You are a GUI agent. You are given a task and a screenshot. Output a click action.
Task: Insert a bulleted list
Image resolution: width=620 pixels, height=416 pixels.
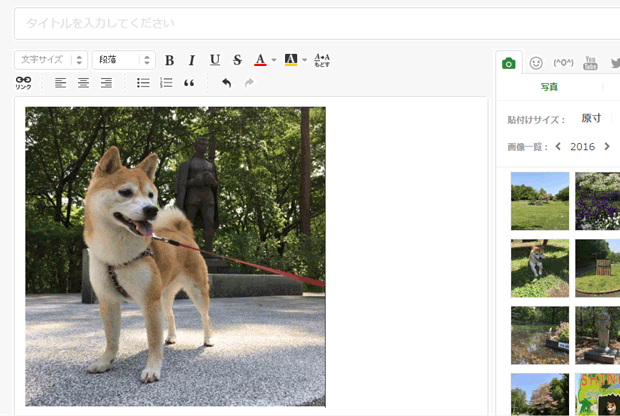[143, 83]
